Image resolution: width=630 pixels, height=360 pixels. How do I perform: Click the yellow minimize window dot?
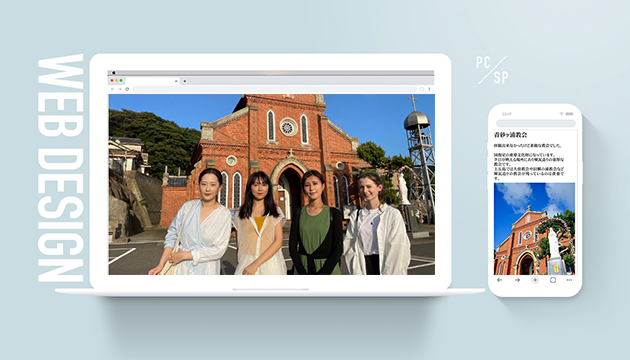click(117, 80)
